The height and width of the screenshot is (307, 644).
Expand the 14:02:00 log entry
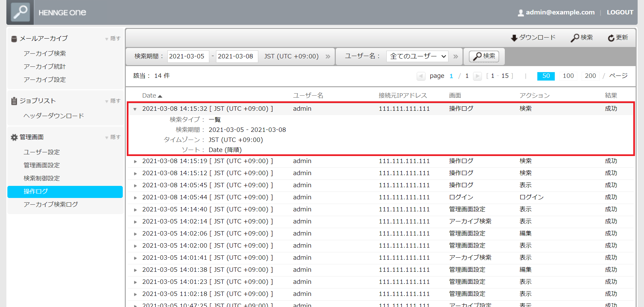(136, 246)
